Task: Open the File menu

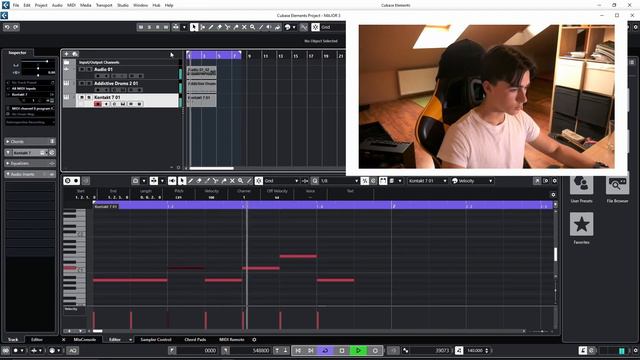Action: point(16,5)
